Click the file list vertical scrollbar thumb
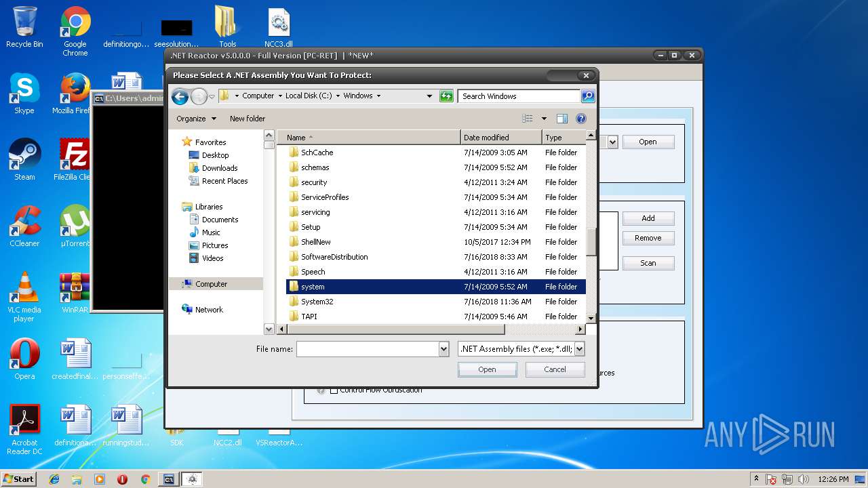Image resolution: width=868 pixels, height=488 pixels. pyautogui.click(x=591, y=242)
